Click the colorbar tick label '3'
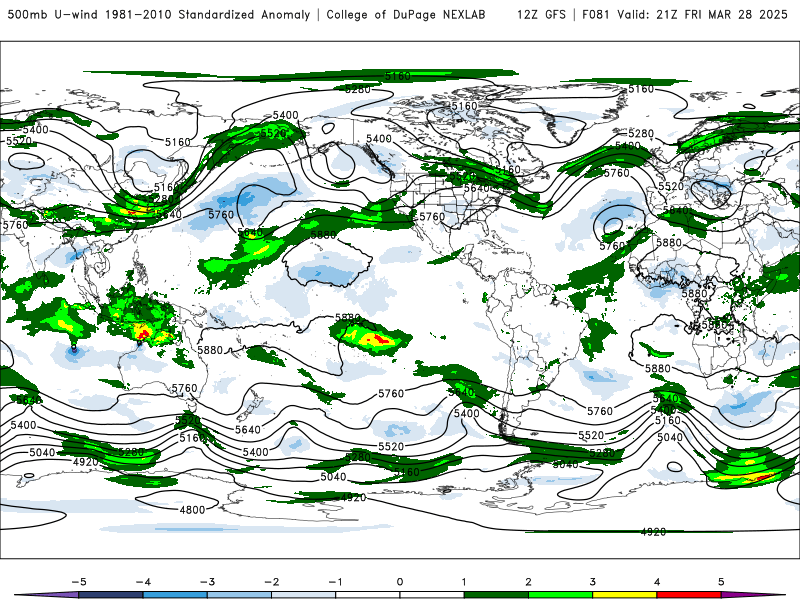 coord(592,582)
